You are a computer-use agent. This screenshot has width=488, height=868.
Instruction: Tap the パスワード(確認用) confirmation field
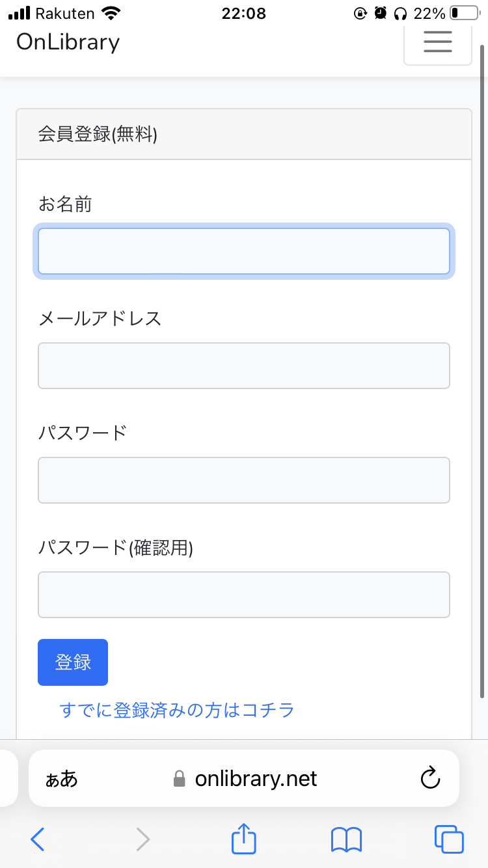pyautogui.click(x=244, y=594)
